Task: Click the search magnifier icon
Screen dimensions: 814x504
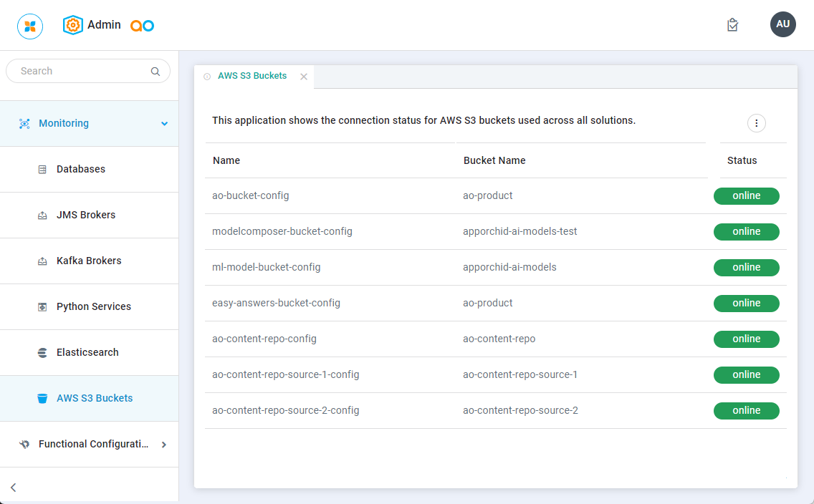Action: tap(155, 72)
